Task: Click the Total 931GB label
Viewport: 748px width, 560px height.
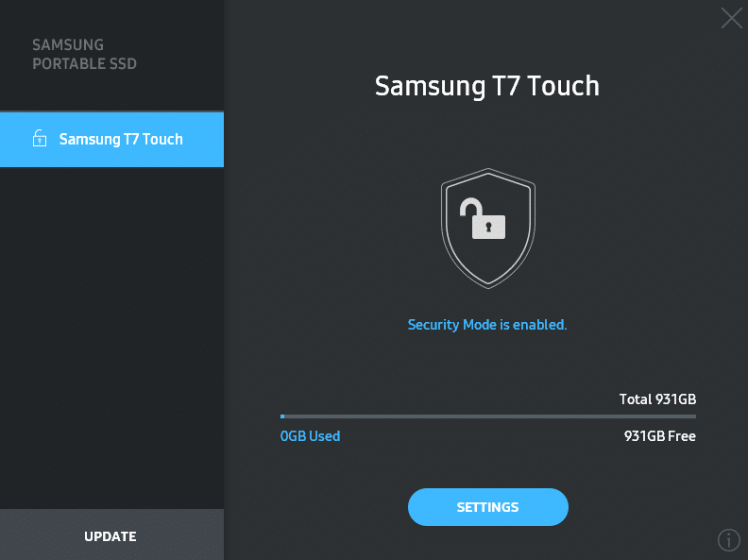Action: tap(657, 399)
